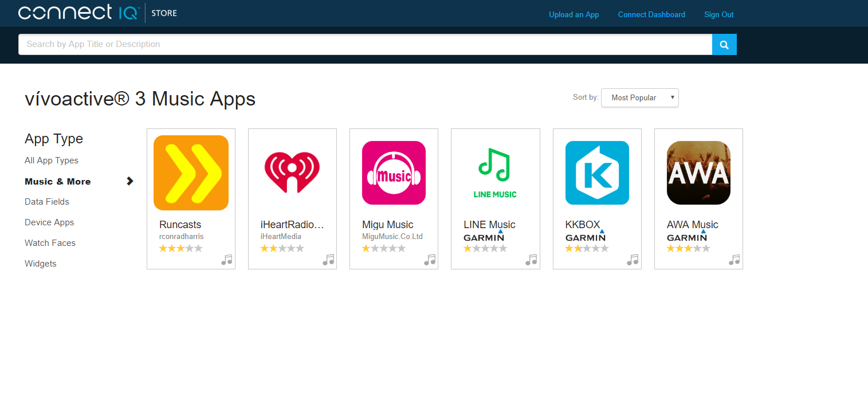Click Sign Out
The width and height of the screenshot is (868, 411).
click(719, 14)
